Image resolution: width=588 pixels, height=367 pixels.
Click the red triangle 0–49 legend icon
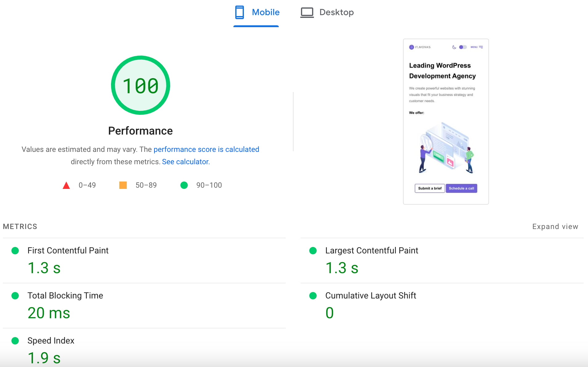[x=66, y=185]
